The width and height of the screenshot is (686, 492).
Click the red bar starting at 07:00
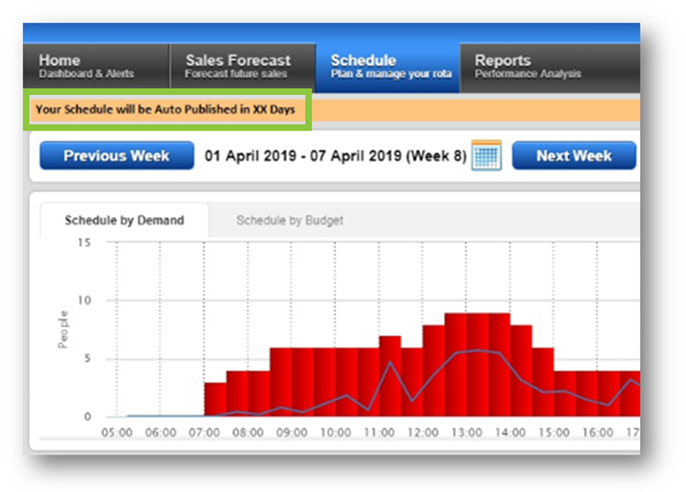click(215, 399)
